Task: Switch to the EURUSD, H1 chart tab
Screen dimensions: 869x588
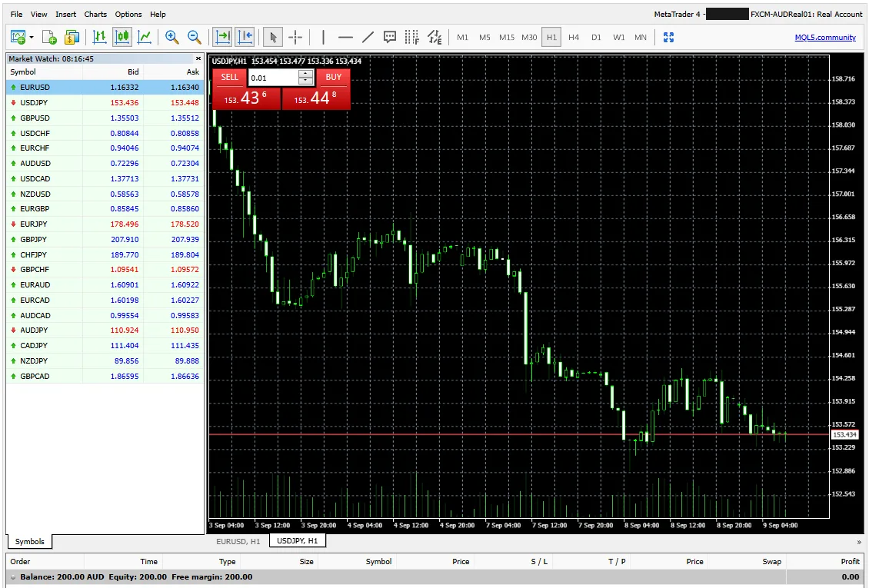Action: (x=238, y=541)
